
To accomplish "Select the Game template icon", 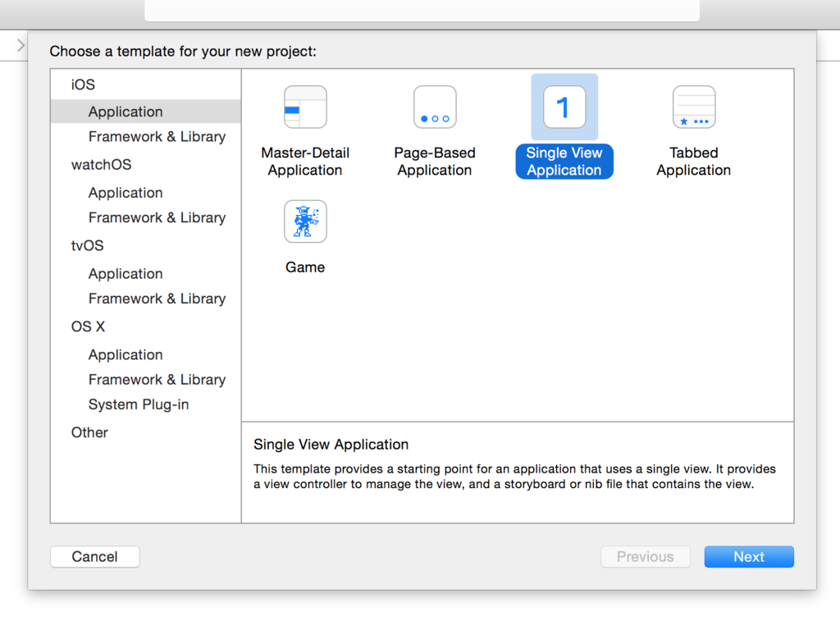I will point(305,221).
